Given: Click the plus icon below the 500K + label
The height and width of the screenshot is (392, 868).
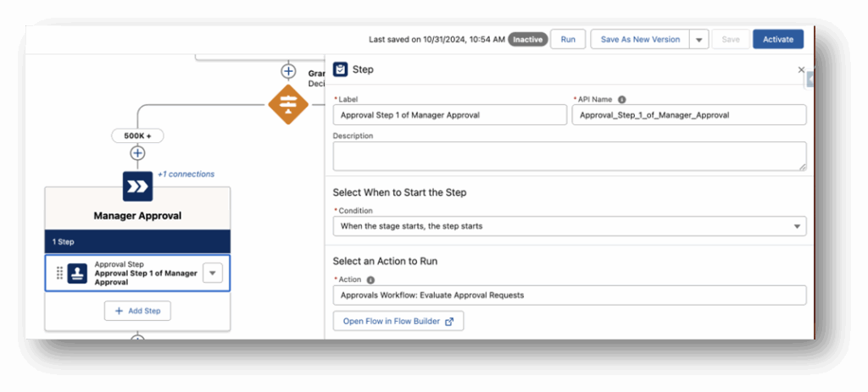Looking at the screenshot, I should coord(137,153).
